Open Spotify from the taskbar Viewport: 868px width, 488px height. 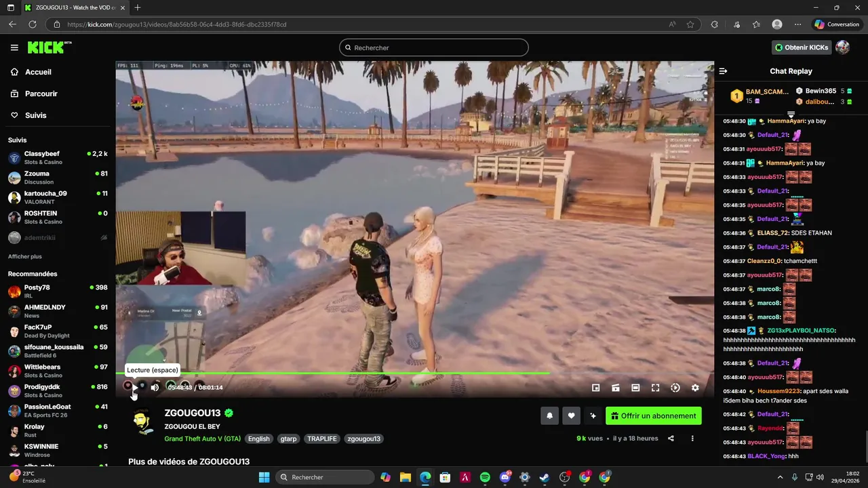[485, 477]
